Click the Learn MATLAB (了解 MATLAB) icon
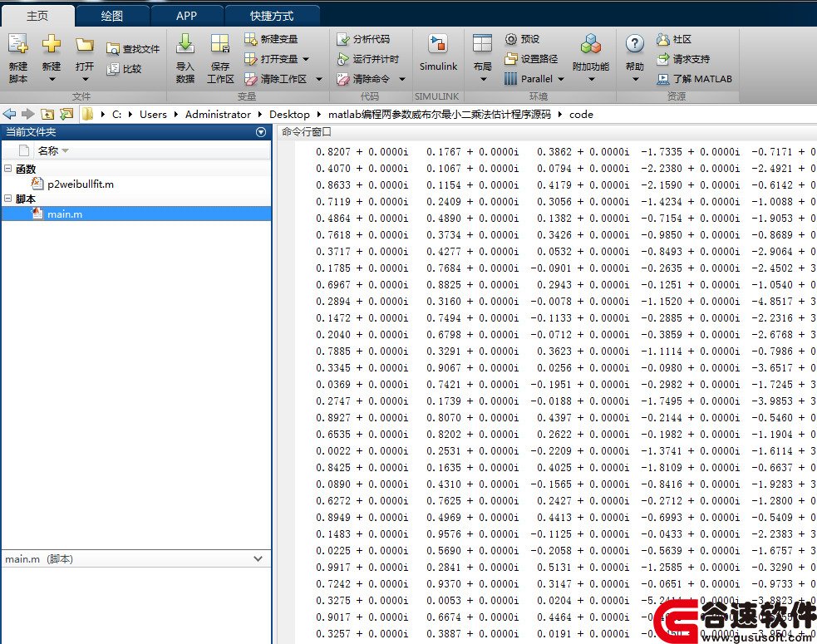The width and height of the screenshot is (817, 644). click(662, 79)
